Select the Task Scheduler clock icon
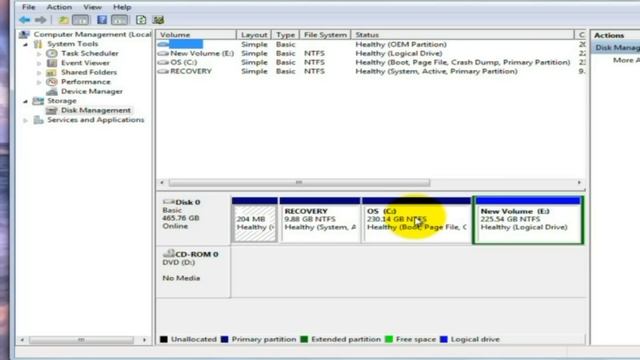The image size is (640, 360). [x=51, y=53]
